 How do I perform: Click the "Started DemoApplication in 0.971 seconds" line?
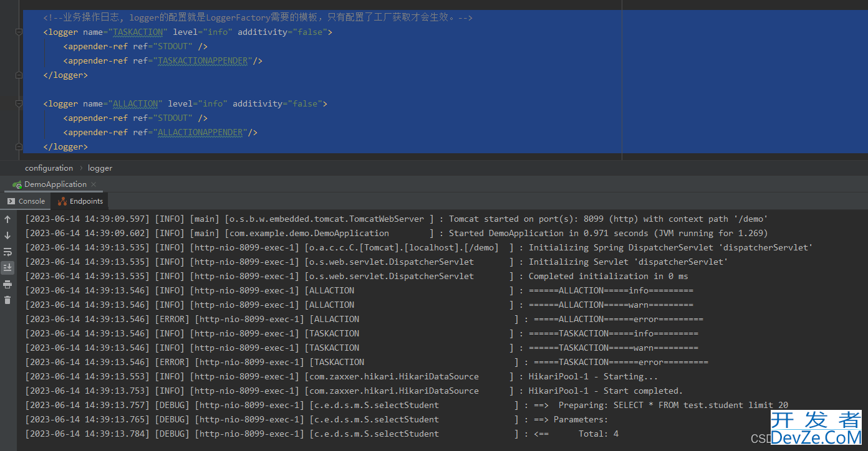pos(397,233)
